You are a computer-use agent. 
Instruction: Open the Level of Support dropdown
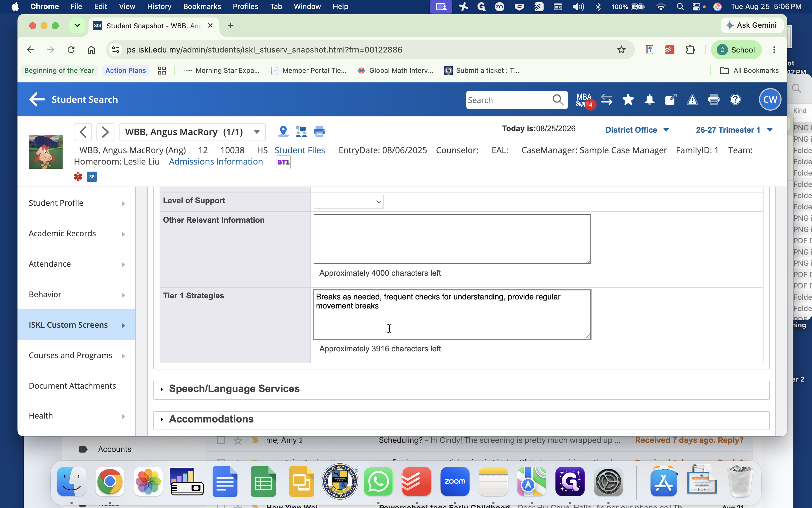(x=348, y=202)
